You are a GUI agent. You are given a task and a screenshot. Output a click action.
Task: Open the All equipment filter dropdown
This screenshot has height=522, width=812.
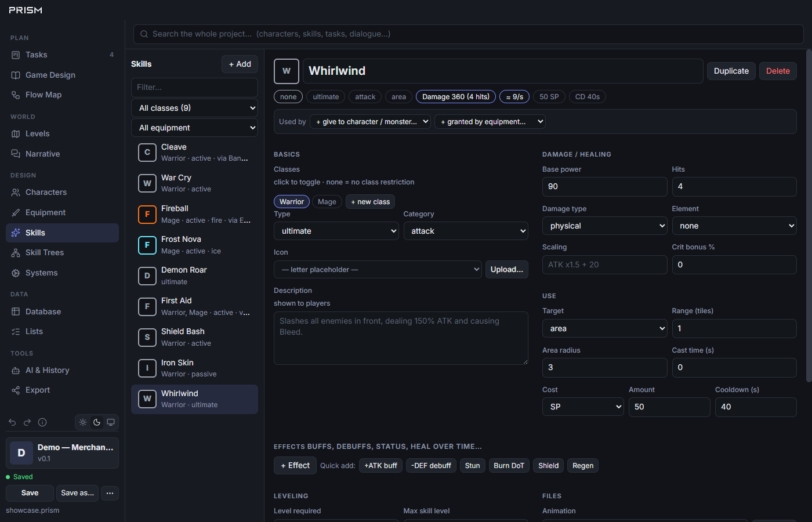click(194, 128)
